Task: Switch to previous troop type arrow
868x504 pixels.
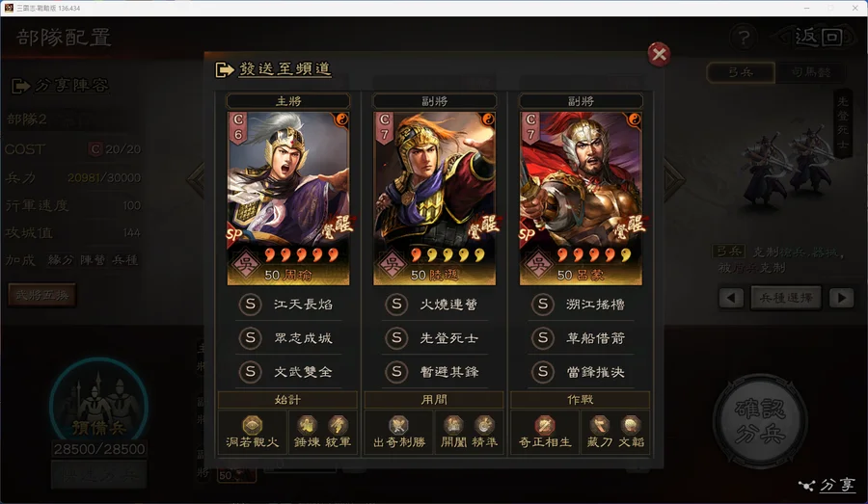Action: coord(731,298)
